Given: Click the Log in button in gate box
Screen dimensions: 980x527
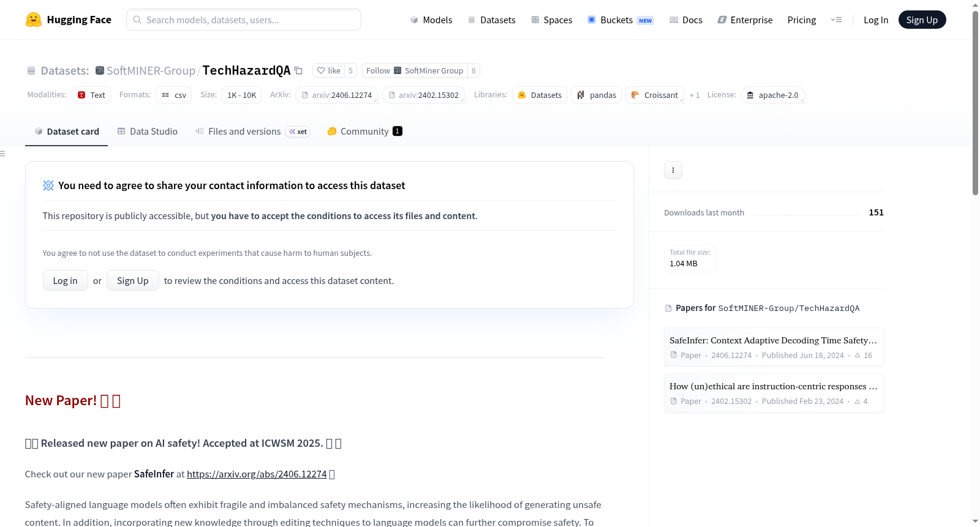Looking at the screenshot, I should [65, 280].
